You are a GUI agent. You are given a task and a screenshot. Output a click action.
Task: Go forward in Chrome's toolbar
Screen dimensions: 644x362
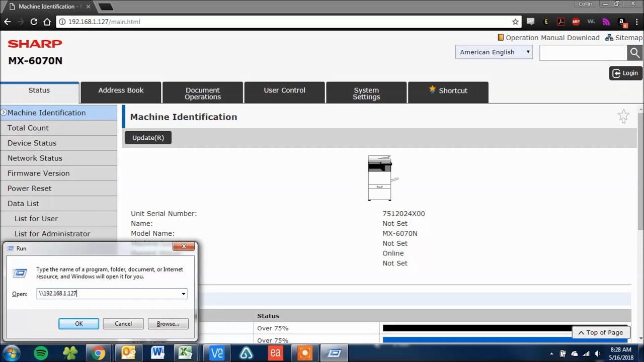click(21, 22)
